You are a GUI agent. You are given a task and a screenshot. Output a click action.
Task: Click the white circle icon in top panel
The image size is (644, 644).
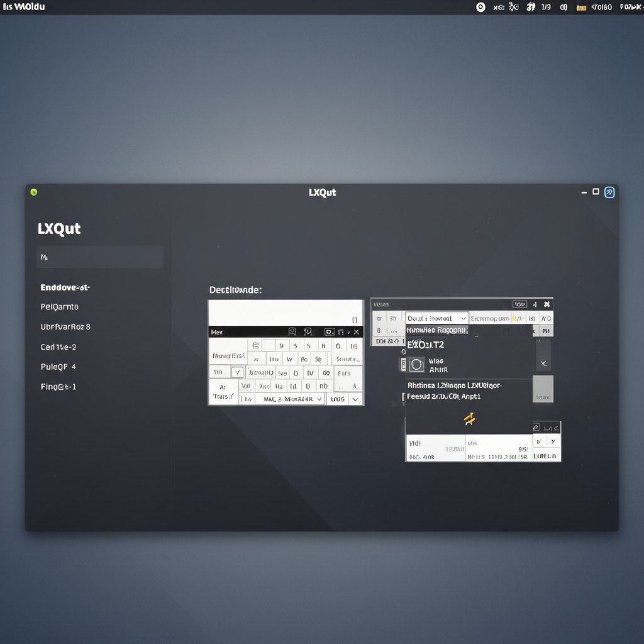[480, 7]
